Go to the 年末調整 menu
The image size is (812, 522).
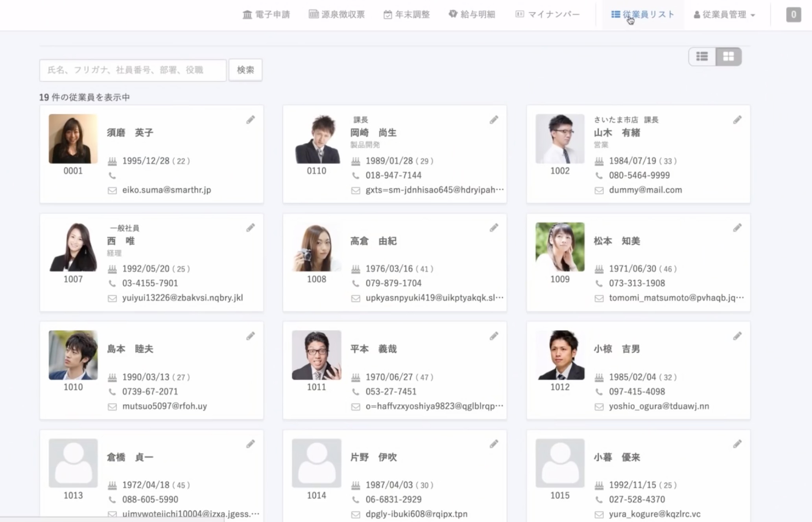[x=406, y=15]
